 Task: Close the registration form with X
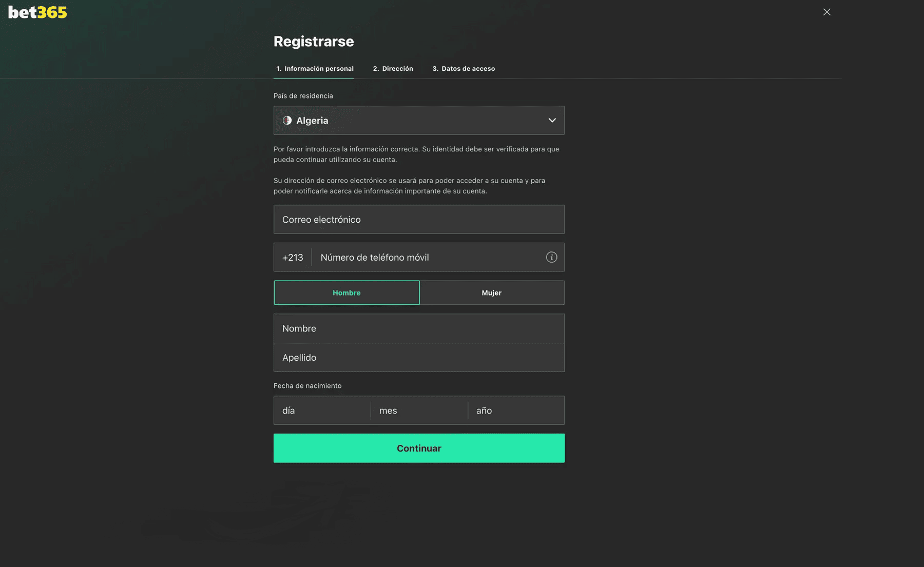click(826, 12)
